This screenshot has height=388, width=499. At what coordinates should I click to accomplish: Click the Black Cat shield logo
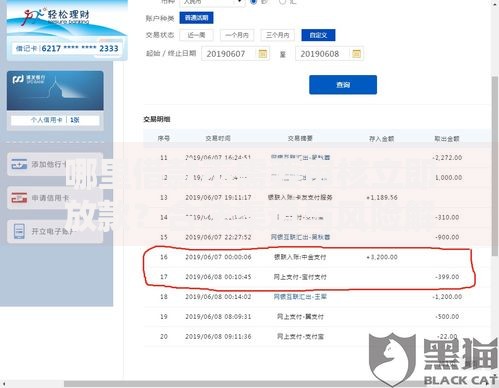coord(392,359)
